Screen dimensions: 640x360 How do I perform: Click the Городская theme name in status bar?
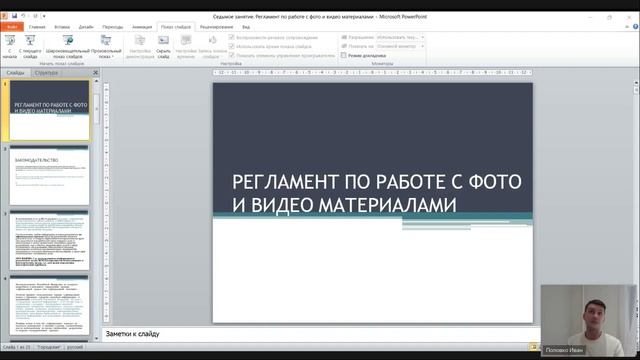[49, 347]
